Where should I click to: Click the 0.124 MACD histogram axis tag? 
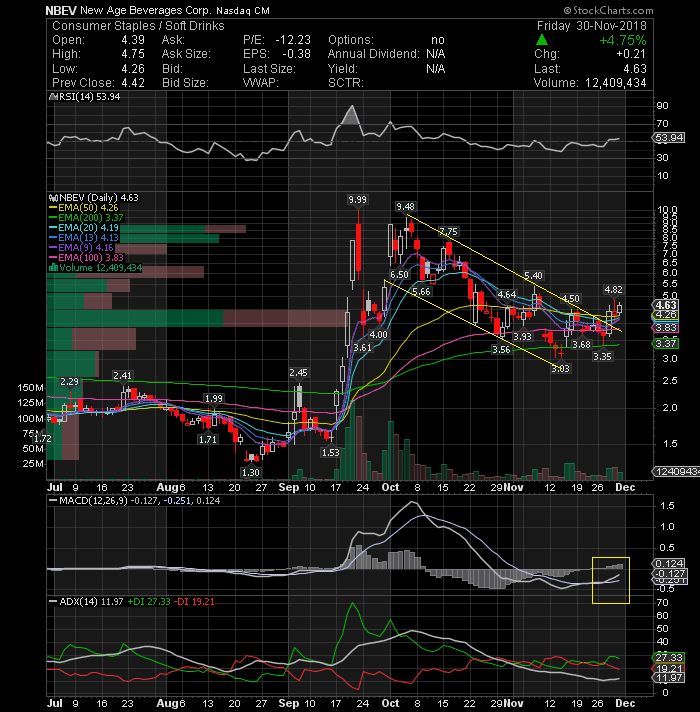(x=669, y=564)
